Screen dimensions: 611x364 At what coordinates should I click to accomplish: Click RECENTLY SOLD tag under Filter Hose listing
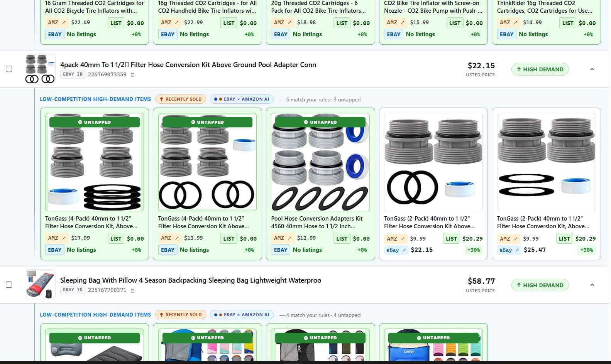[181, 99]
